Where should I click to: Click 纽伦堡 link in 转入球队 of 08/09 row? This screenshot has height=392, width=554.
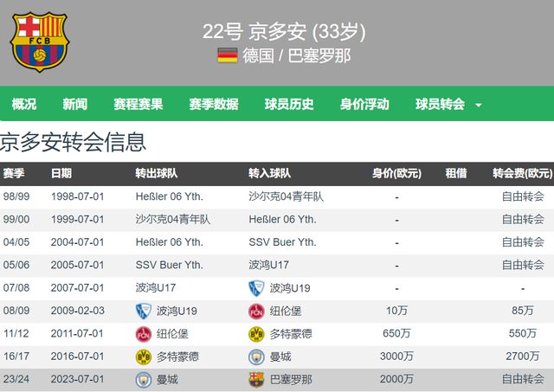click(x=286, y=312)
